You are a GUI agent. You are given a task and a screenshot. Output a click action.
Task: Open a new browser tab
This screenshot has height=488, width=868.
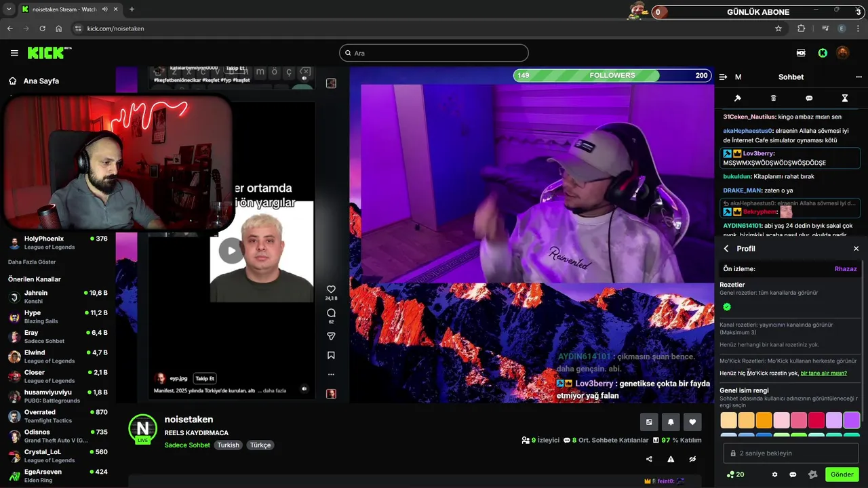click(x=132, y=9)
